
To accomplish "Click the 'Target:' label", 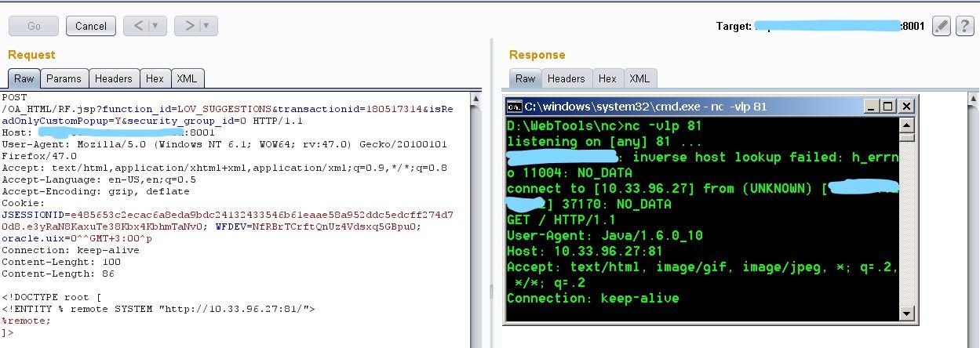I will (x=734, y=27).
